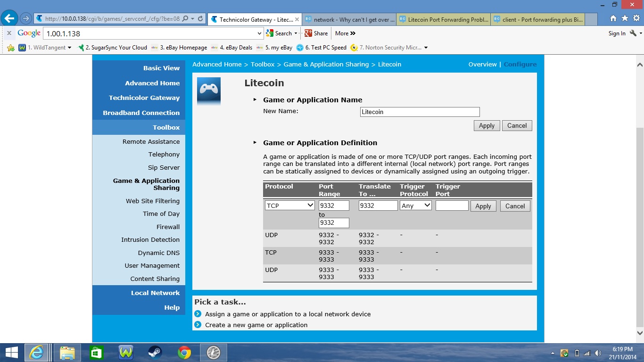Image resolution: width=644 pixels, height=362 pixels.
Task: Open Internet Explorer from the taskbar
Action: 36,353
